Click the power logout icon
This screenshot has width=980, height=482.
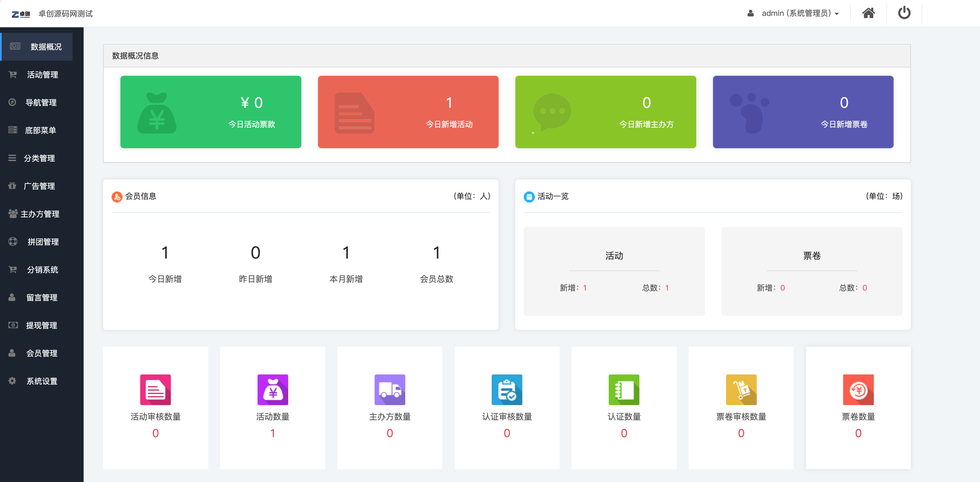[x=904, y=13]
